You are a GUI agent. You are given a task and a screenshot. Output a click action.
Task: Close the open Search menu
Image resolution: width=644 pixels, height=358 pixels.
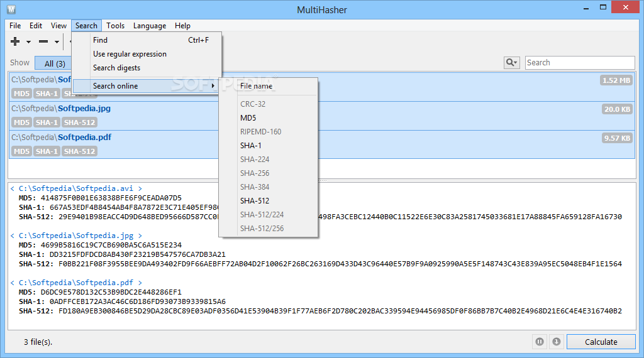[86, 25]
